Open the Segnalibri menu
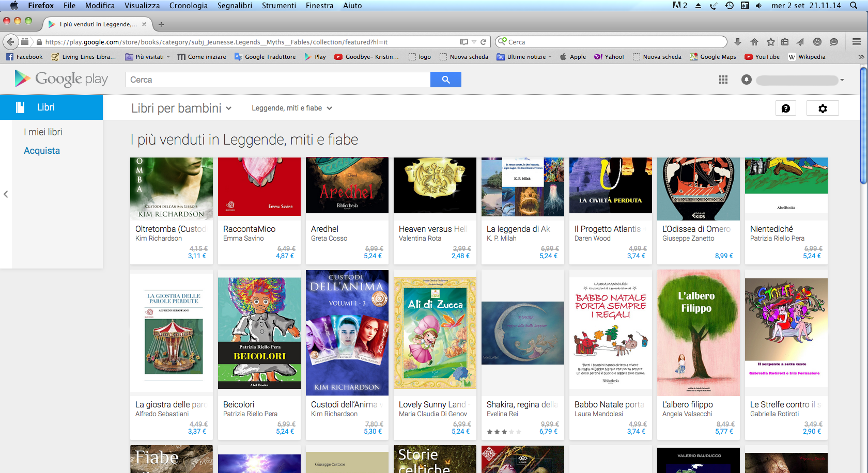The width and height of the screenshot is (868, 473). click(x=235, y=6)
